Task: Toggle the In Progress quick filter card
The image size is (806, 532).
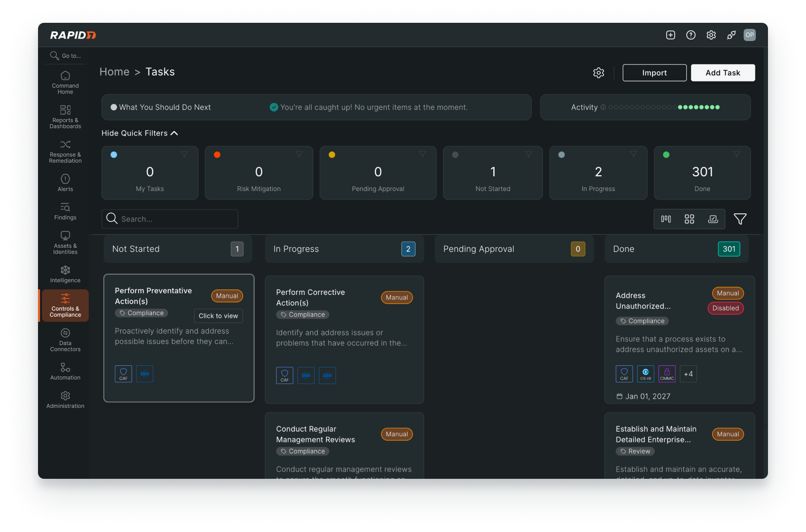Action: click(598, 173)
